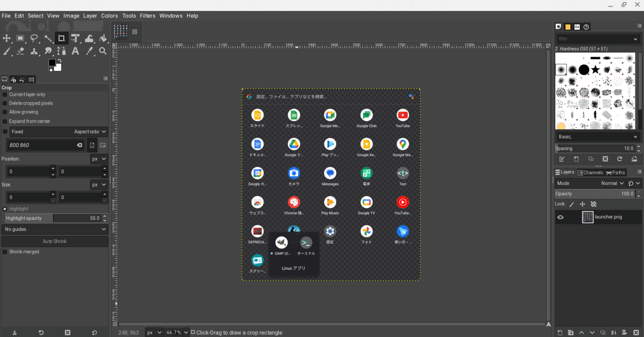Enable Shrink merged checkbox
644x337 pixels.
pos(5,252)
